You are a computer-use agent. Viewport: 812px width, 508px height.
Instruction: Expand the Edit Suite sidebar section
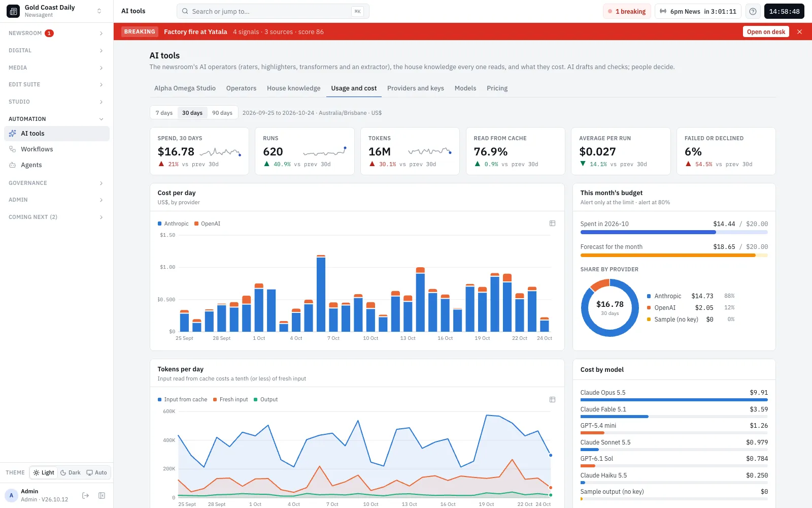56,84
